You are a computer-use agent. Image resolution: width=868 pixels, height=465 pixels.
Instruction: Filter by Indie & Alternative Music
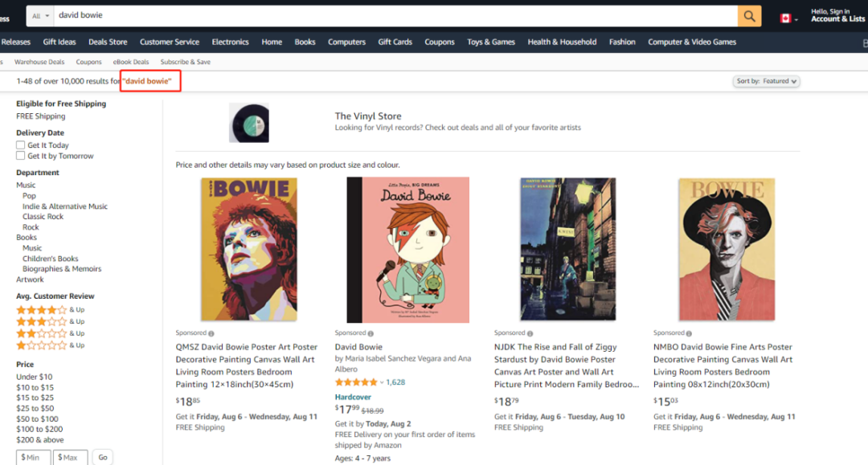click(65, 206)
